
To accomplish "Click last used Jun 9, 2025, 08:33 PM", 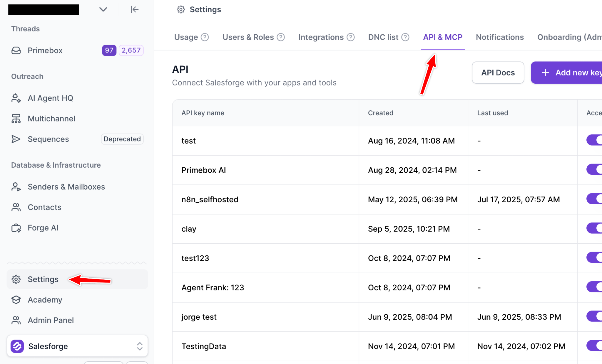I will click(519, 317).
